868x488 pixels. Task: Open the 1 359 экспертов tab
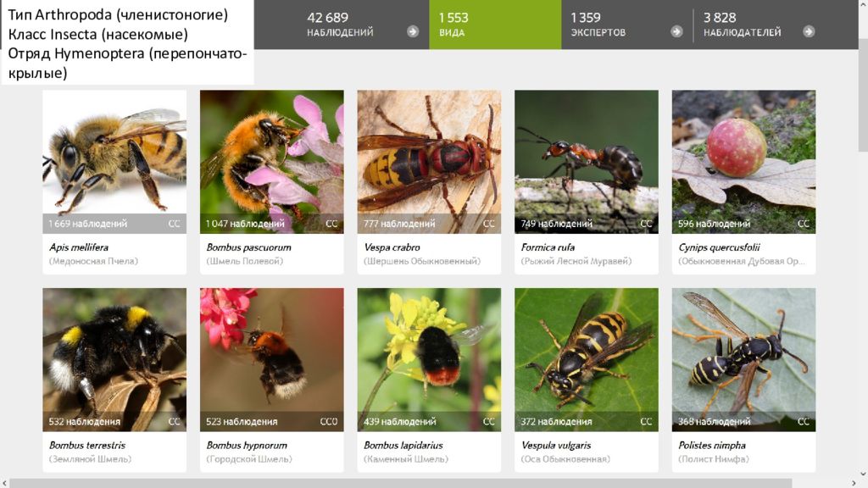(626, 25)
